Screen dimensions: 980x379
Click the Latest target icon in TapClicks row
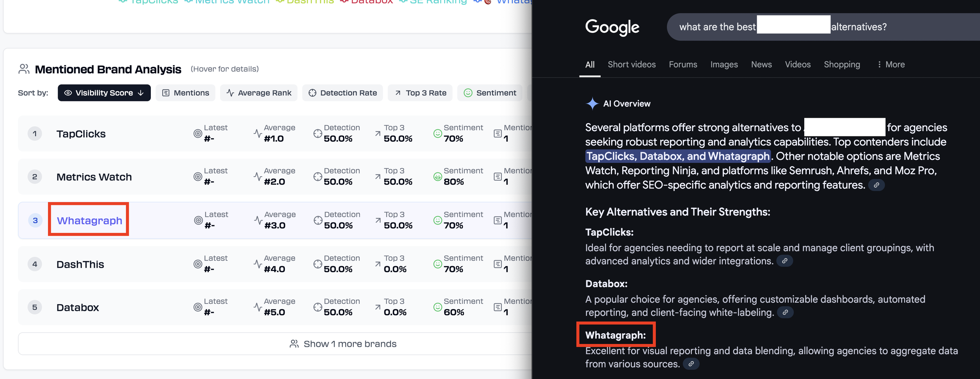pos(197,134)
